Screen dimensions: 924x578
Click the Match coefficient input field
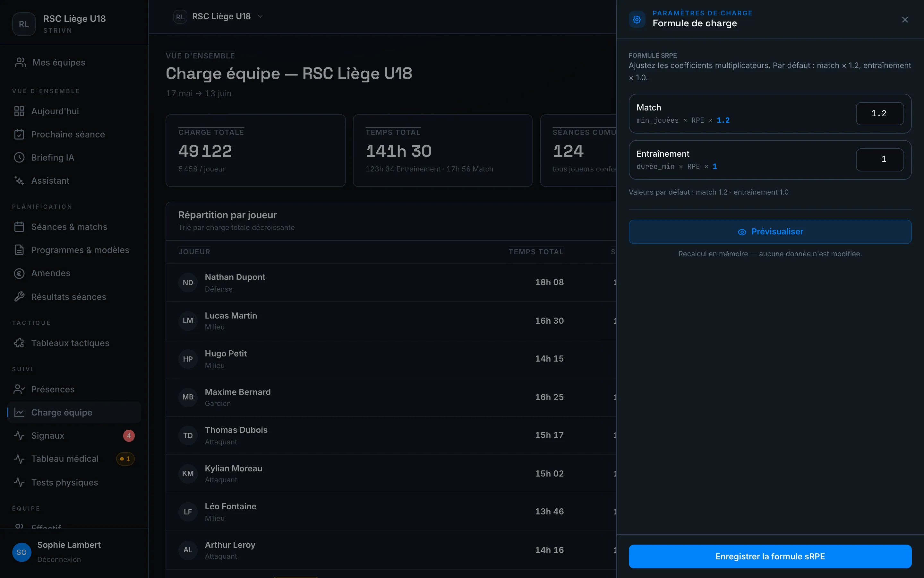880,114
